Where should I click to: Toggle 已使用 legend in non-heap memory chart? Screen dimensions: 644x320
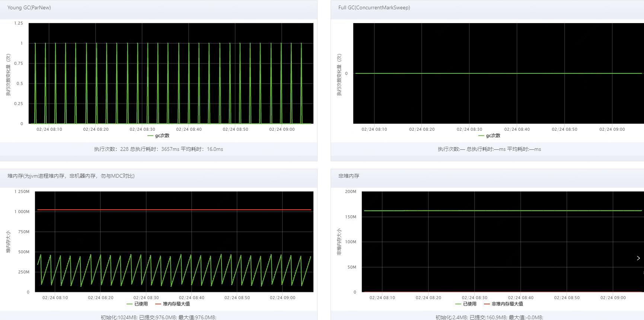coord(466,304)
